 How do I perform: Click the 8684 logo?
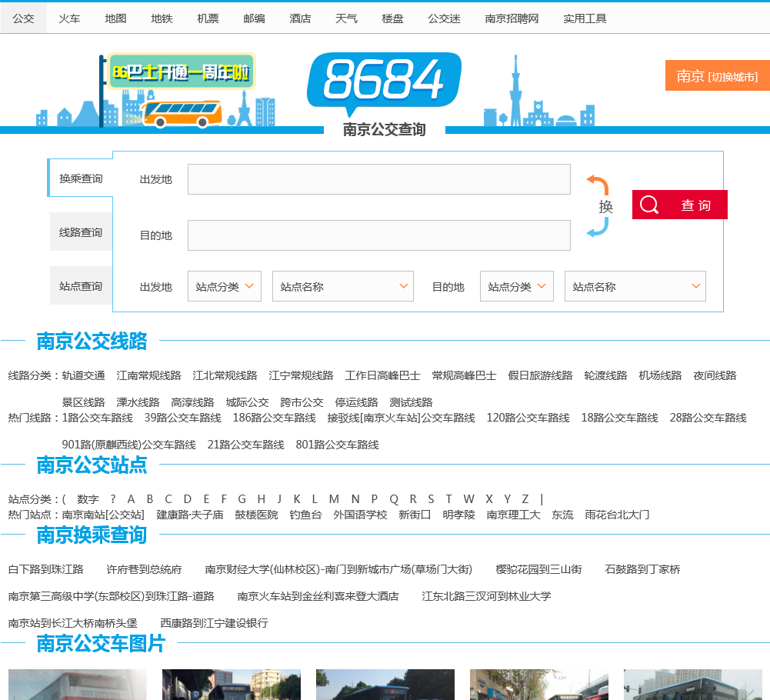pyautogui.click(x=384, y=83)
